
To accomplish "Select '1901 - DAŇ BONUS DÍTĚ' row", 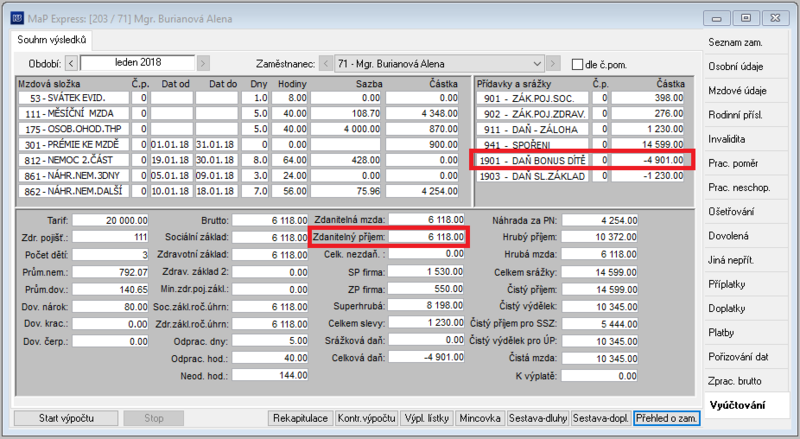I will (x=581, y=160).
